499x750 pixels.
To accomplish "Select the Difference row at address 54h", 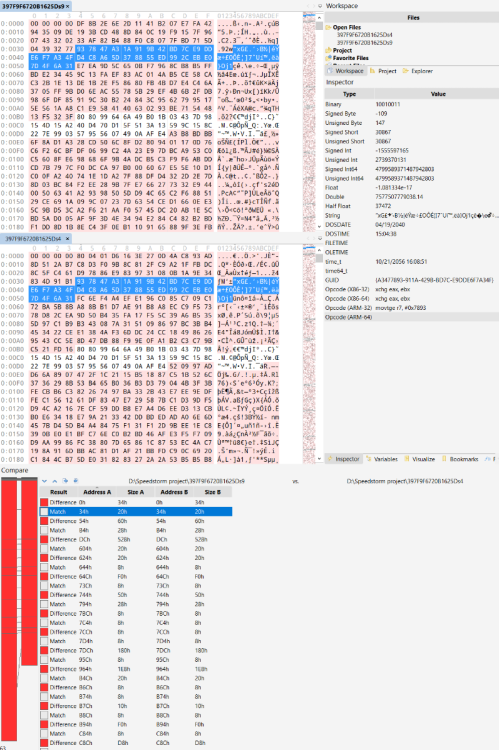I will (x=135, y=521).
